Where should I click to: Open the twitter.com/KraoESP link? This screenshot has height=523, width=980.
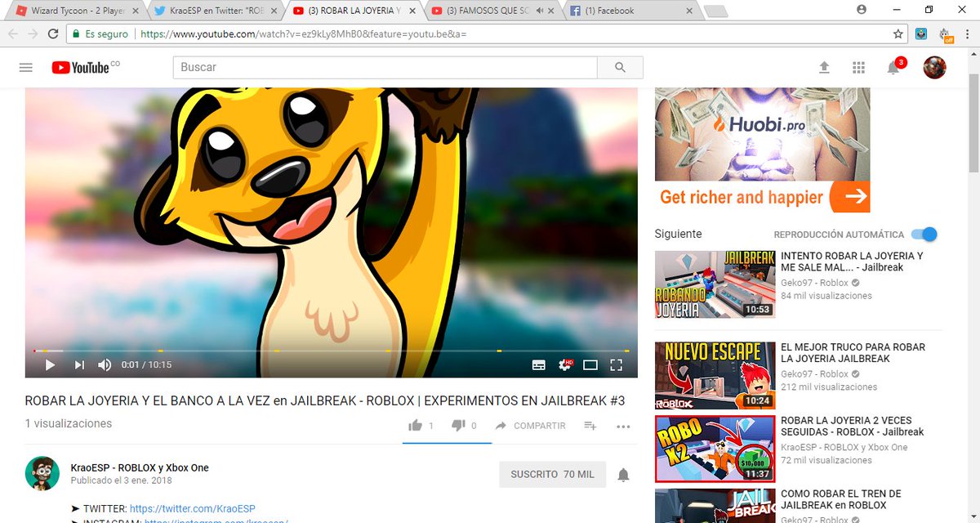[x=193, y=508]
